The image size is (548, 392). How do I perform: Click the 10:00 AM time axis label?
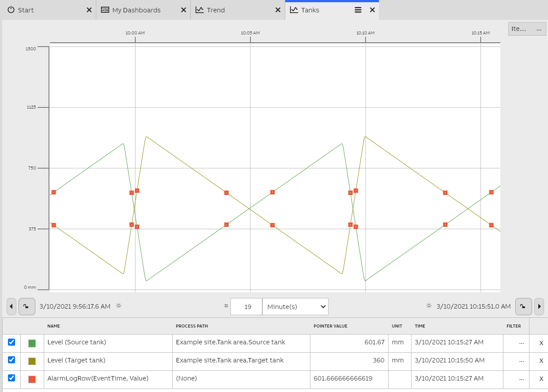pos(135,33)
